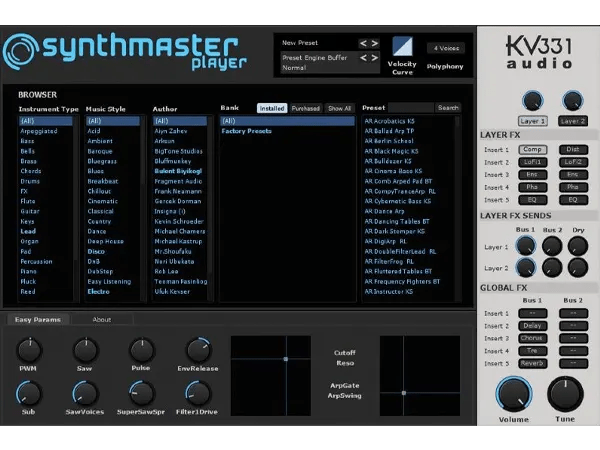This screenshot has width=600, height=450.
Task: Click Layer 2 Bus 1 send knob
Action: (x=525, y=267)
